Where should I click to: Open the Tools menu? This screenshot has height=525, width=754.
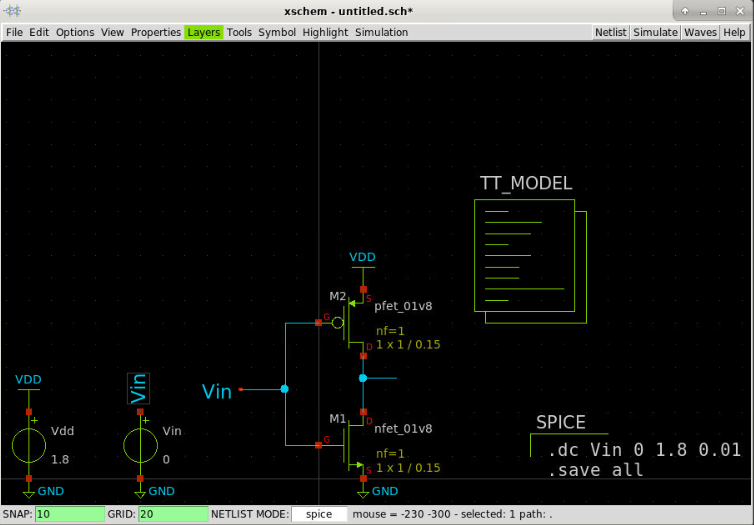click(239, 32)
